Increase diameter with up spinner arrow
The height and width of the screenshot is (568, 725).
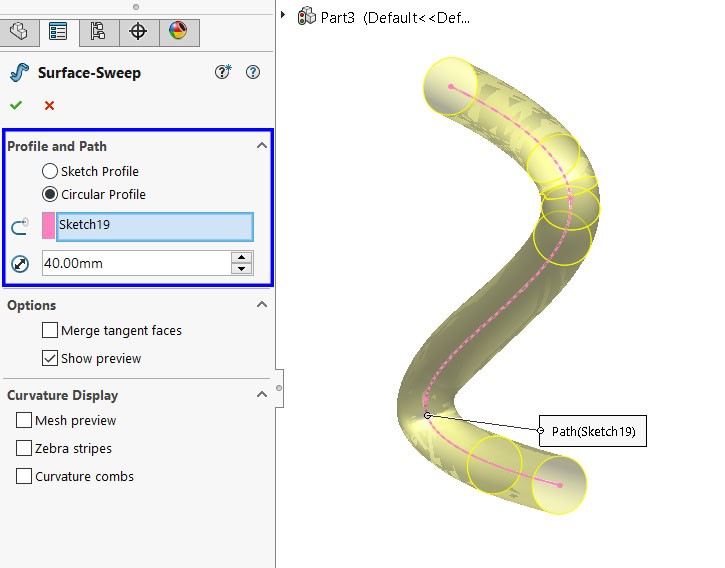coord(241,257)
